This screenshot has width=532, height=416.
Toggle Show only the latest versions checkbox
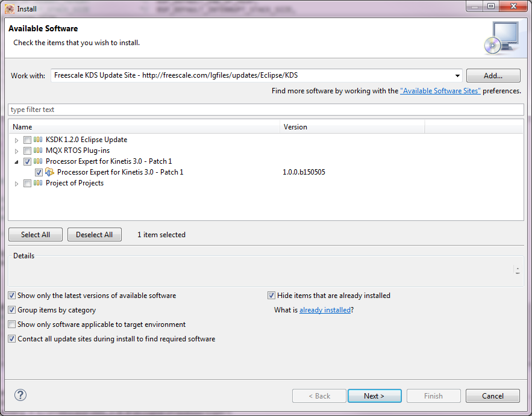(x=12, y=296)
